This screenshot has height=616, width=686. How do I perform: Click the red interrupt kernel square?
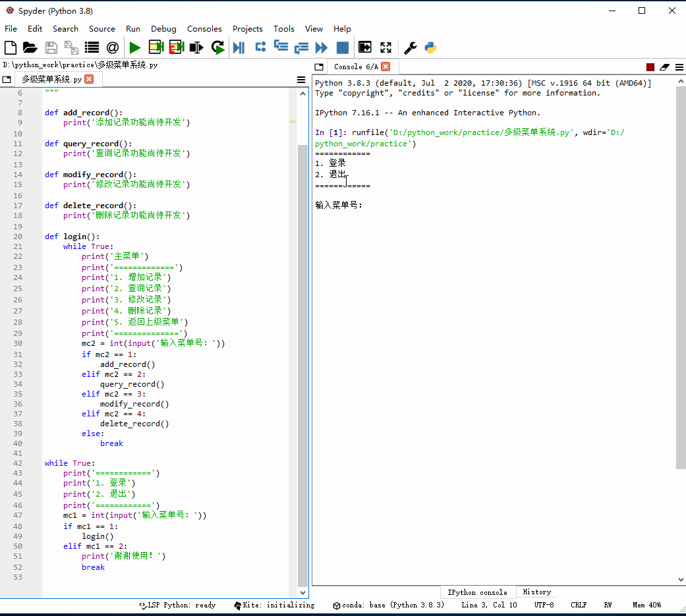(x=650, y=67)
